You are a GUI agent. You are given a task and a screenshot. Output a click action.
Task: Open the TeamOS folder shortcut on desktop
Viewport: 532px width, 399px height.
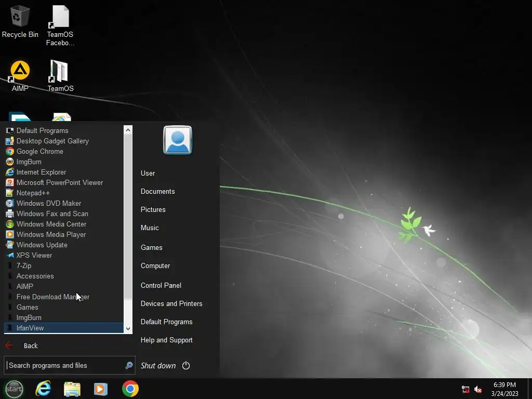(60, 76)
